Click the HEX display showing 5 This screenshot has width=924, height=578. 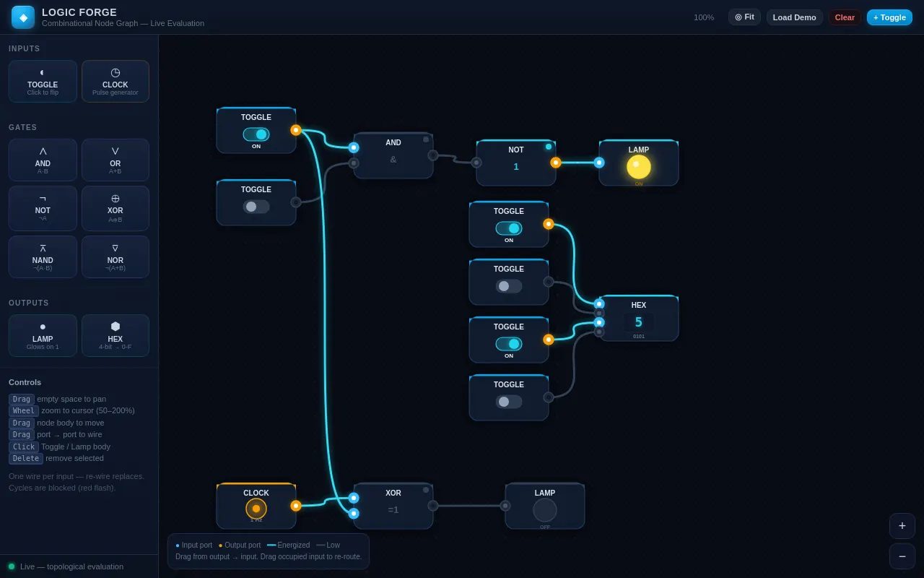pos(639,322)
